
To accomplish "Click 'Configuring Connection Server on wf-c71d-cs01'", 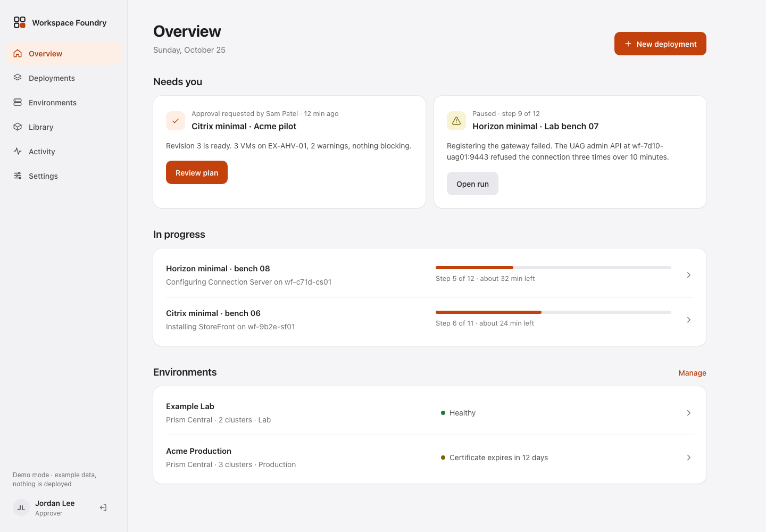I will click(x=248, y=282).
